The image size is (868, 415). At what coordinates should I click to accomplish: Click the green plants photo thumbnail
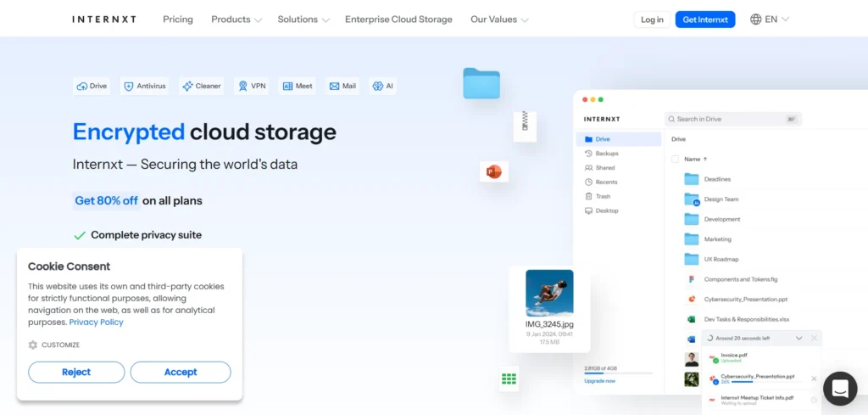coord(692,379)
